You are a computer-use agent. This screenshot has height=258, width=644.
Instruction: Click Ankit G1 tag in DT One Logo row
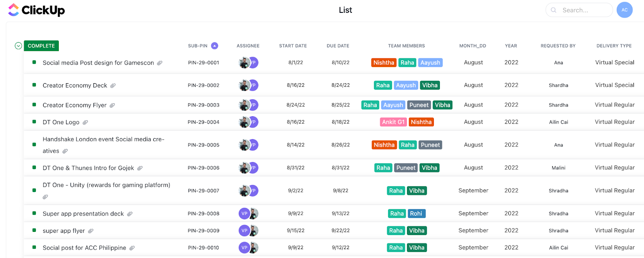click(x=393, y=122)
